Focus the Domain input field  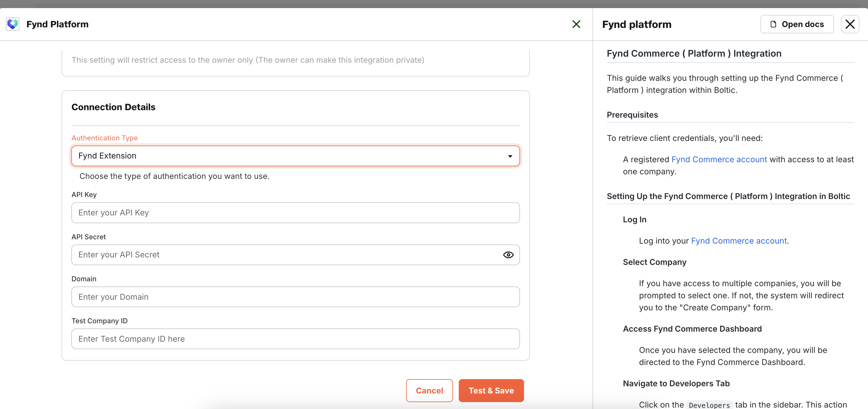click(295, 297)
